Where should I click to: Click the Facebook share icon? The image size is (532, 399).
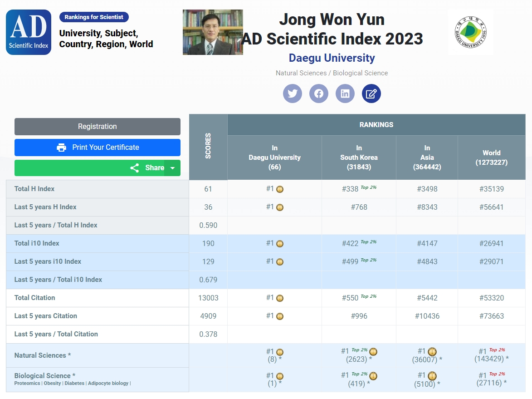point(319,94)
